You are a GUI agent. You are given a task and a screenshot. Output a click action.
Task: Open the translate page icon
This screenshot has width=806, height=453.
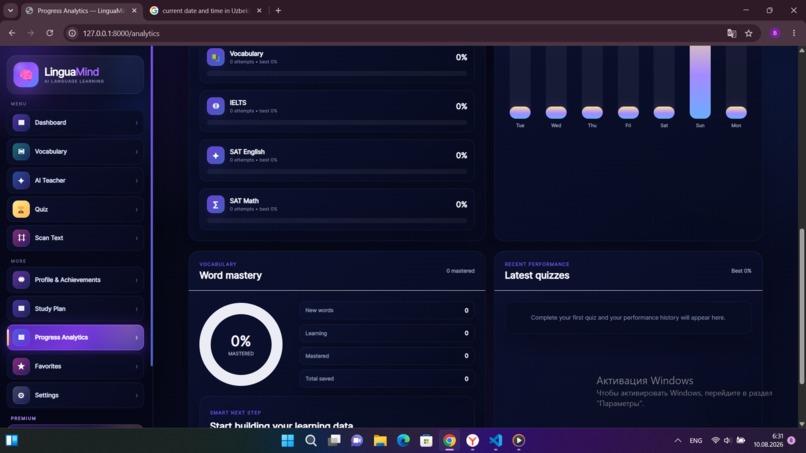[731, 33]
